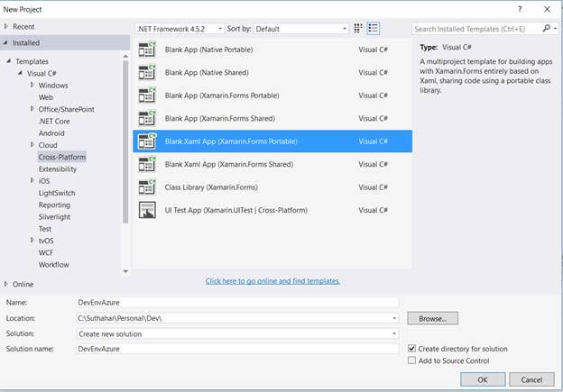Open the Location path dropdown arrow
Viewport: 563px width, 392px height.
pos(394,318)
